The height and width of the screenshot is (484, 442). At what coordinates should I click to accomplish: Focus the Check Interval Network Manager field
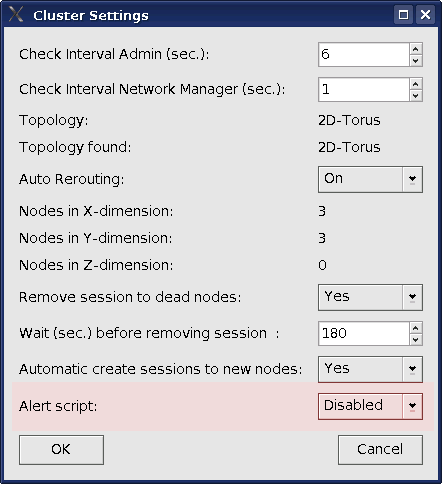364,89
